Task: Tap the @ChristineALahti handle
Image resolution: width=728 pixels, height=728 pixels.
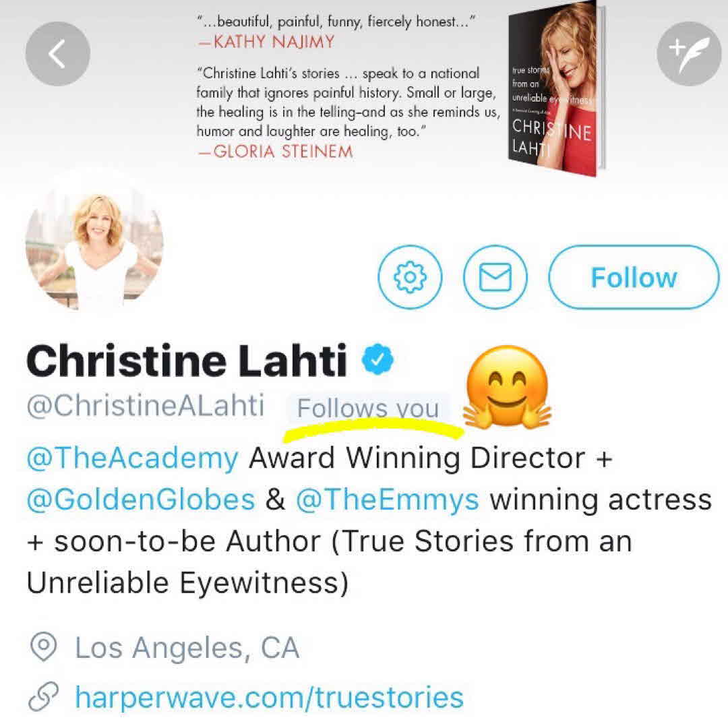Action: tap(146, 406)
